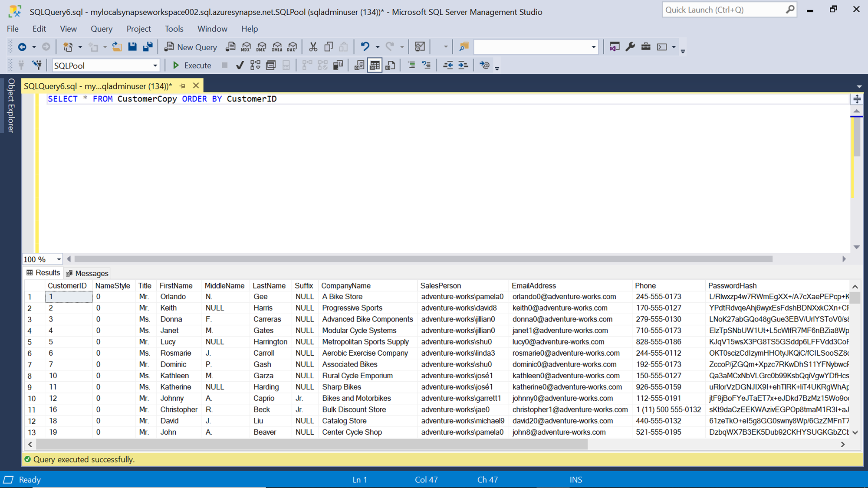This screenshot has height=488, width=868.
Task: Display the estimated execution plan icon
Action: tap(255, 66)
